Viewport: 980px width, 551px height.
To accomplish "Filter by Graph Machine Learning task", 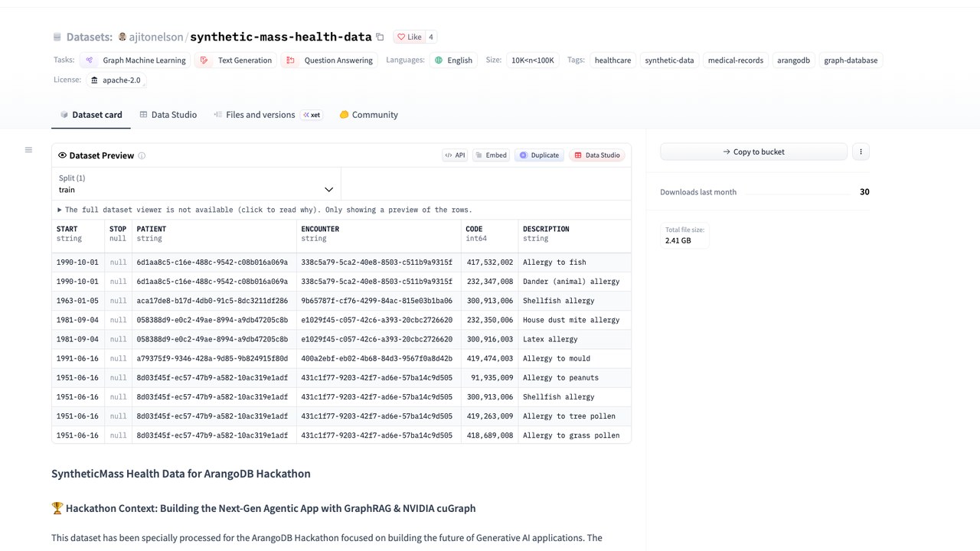I will point(136,60).
